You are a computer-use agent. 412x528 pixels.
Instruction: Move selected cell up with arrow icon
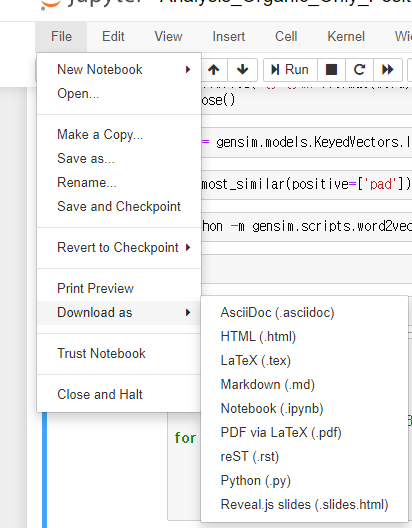214,70
